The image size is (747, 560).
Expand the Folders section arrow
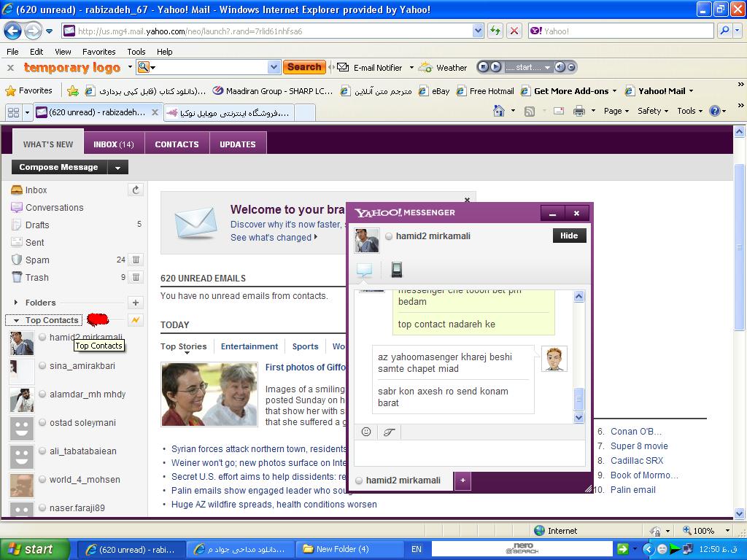click(16, 303)
